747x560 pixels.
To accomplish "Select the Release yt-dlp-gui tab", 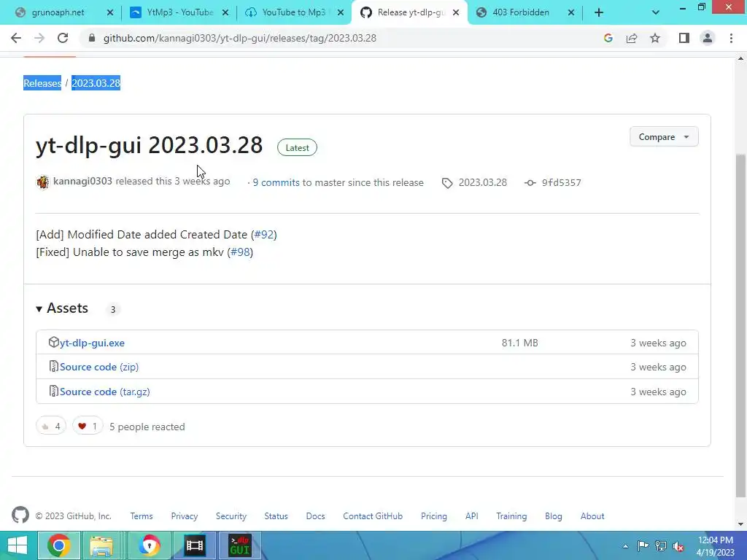I will [x=411, y=12].
